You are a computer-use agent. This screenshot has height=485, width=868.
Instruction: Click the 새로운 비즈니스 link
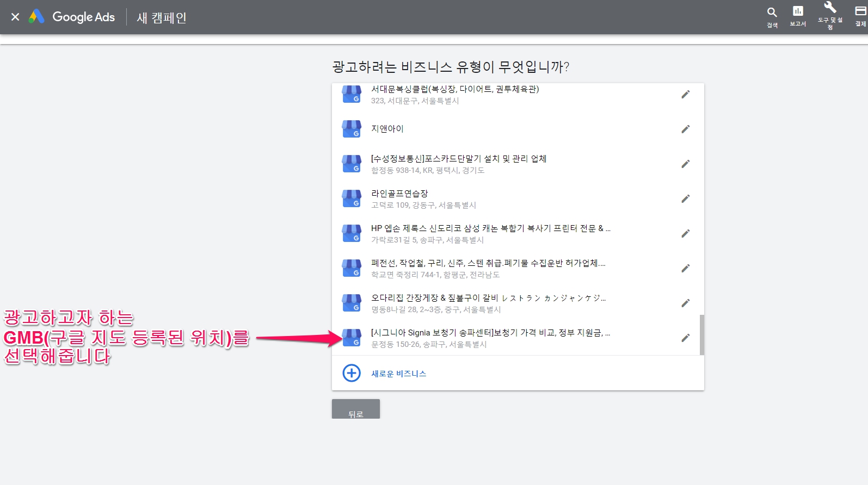(398, 374)
